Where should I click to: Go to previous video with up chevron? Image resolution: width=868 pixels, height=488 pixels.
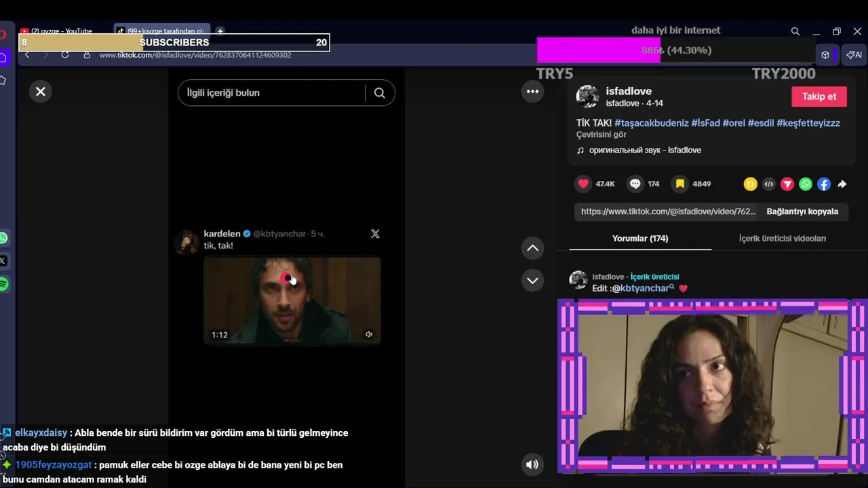[x=533, y=248]
